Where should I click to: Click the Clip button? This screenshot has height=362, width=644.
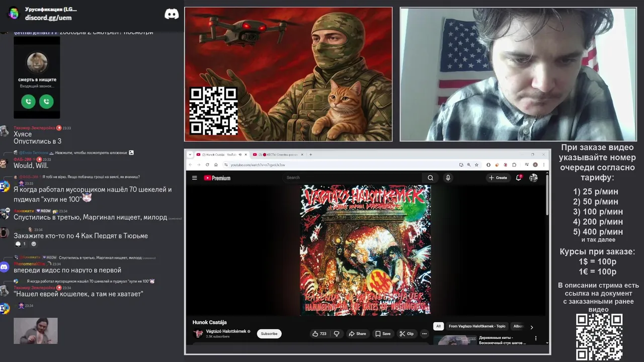click(x=407, y=334)
